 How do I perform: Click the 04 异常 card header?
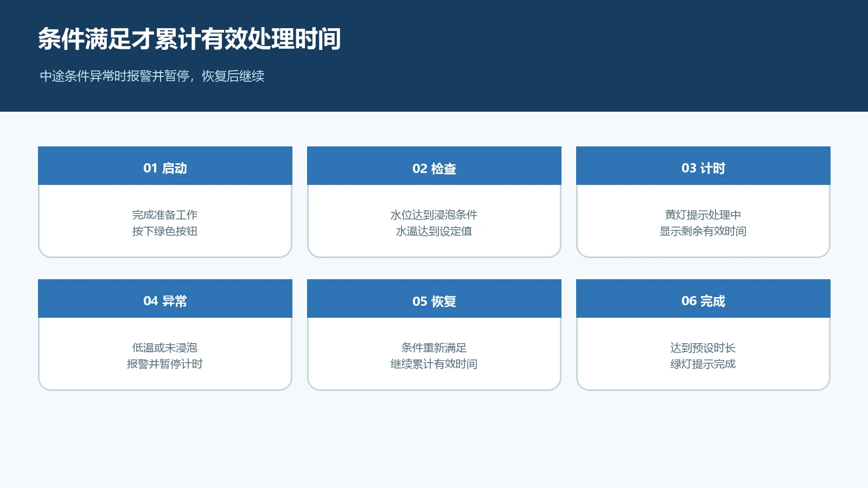(165, 299)
